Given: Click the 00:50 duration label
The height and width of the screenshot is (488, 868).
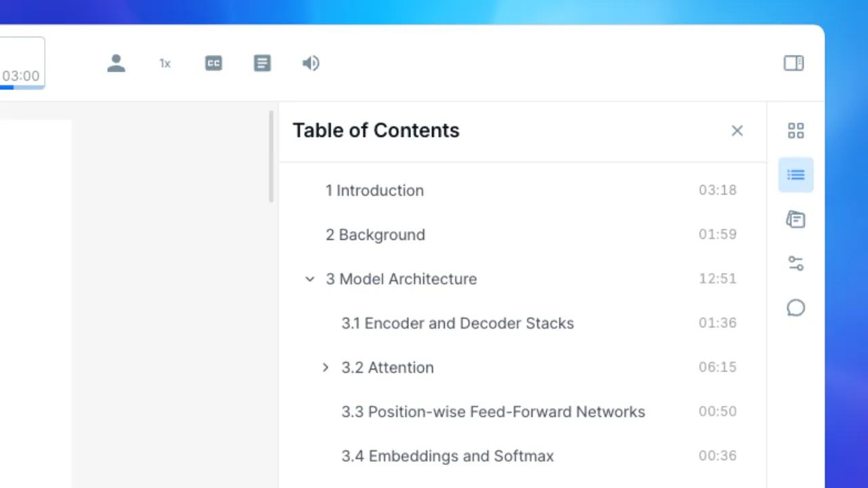Looking at the screenshot, I should pyautogui.click(x=717, y=411).
